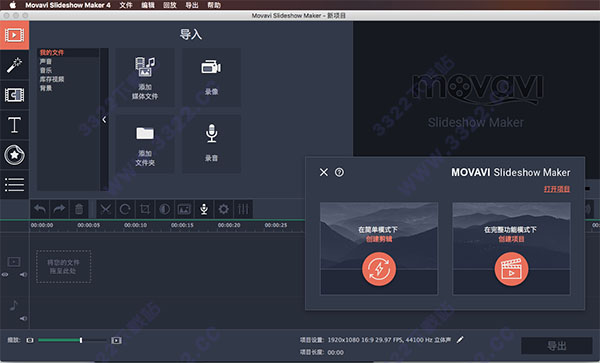This screenshot has height=363, width=600.
Task: Collapse the import category panel arrow
Action: [104, 120]
